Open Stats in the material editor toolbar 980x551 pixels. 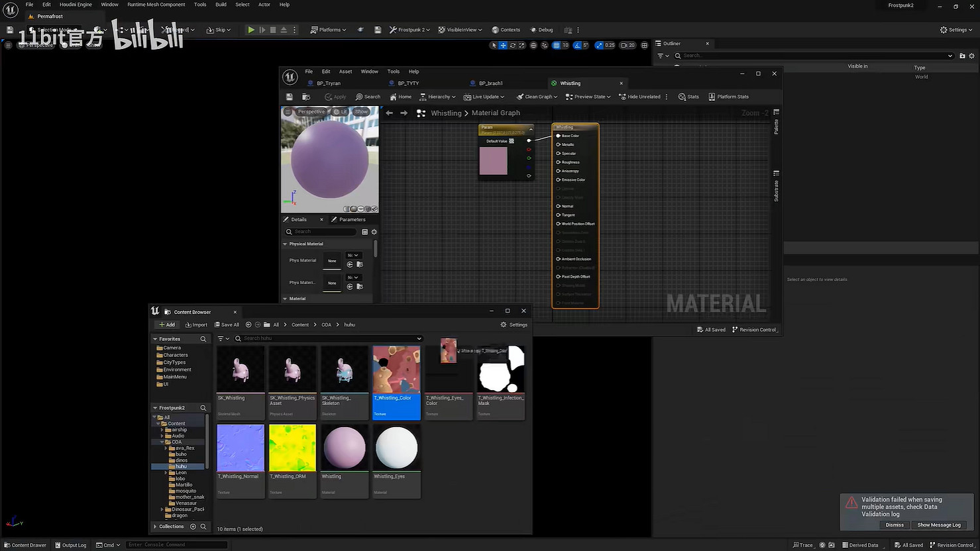click(x=688, y=97)
